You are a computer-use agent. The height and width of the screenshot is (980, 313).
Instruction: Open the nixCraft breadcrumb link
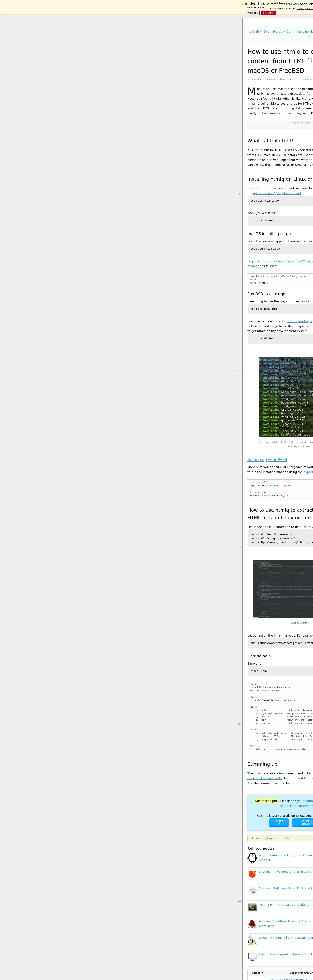[253, 32]
